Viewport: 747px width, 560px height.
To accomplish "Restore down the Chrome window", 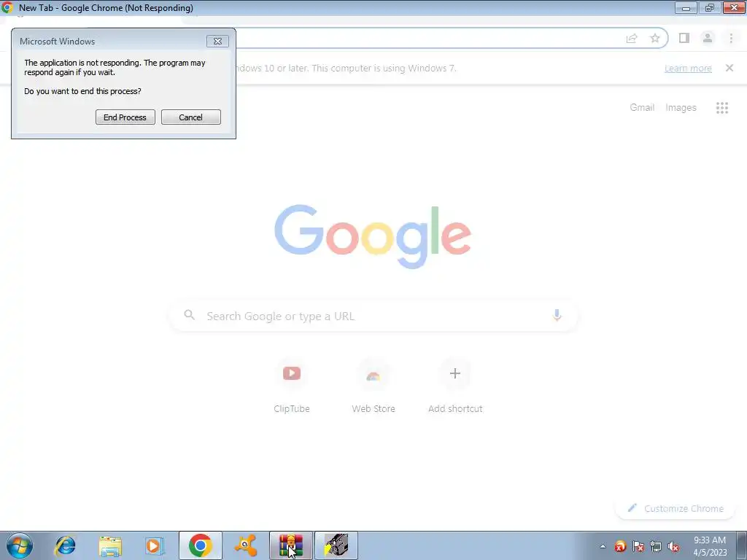I will pos(709,7).
